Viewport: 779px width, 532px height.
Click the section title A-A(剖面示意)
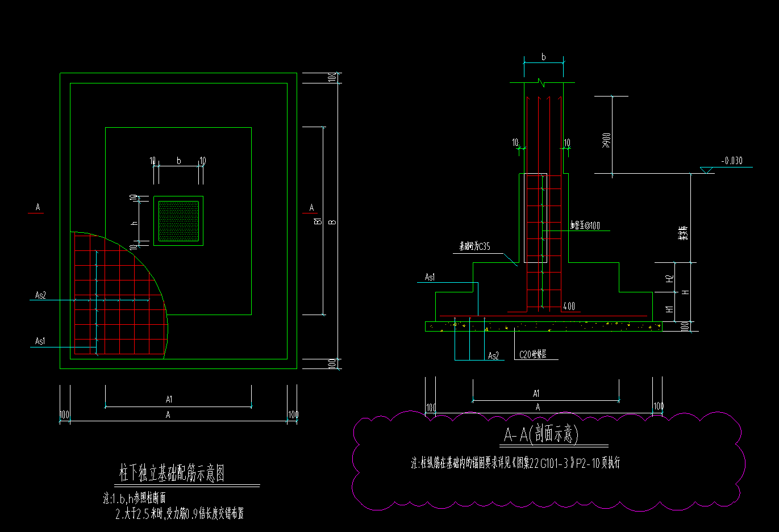(541, 434)
